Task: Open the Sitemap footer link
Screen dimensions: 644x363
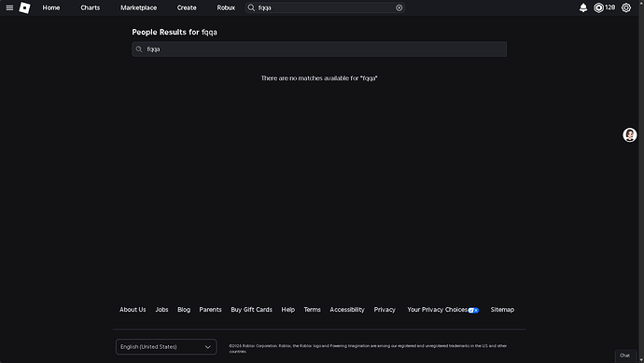Action: click(x=502, y=310)
